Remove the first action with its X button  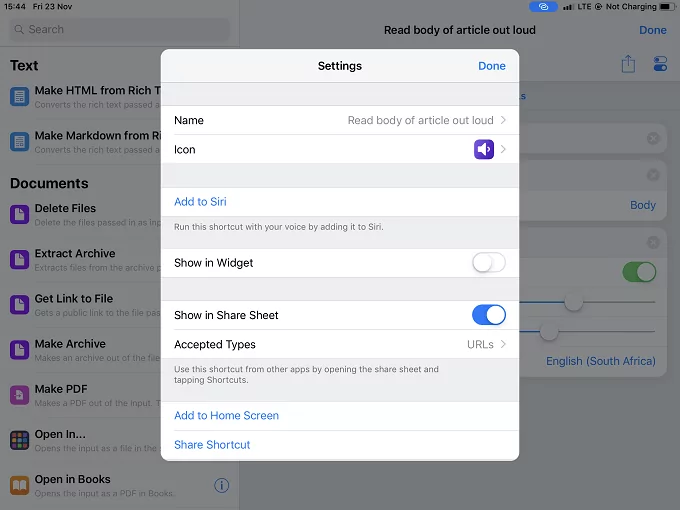653,139
